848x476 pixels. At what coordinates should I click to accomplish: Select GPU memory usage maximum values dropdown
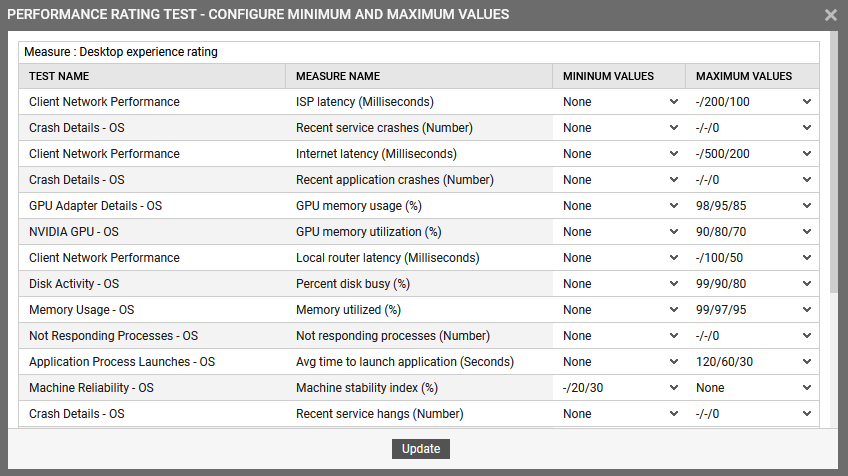tap(752, 206)
